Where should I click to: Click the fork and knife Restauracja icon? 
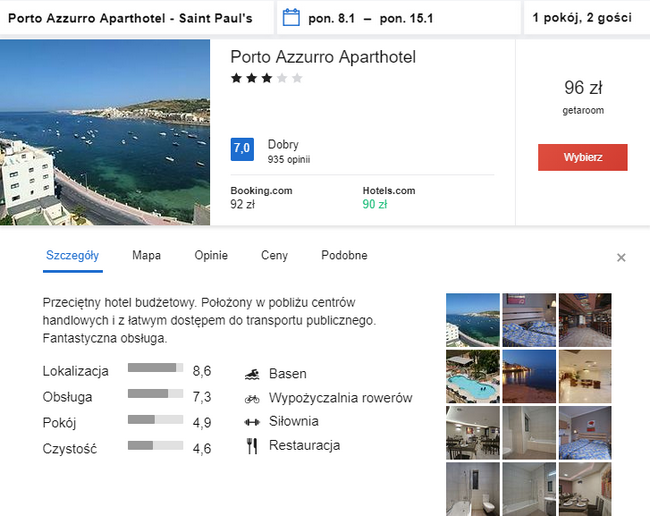point(252,446)
